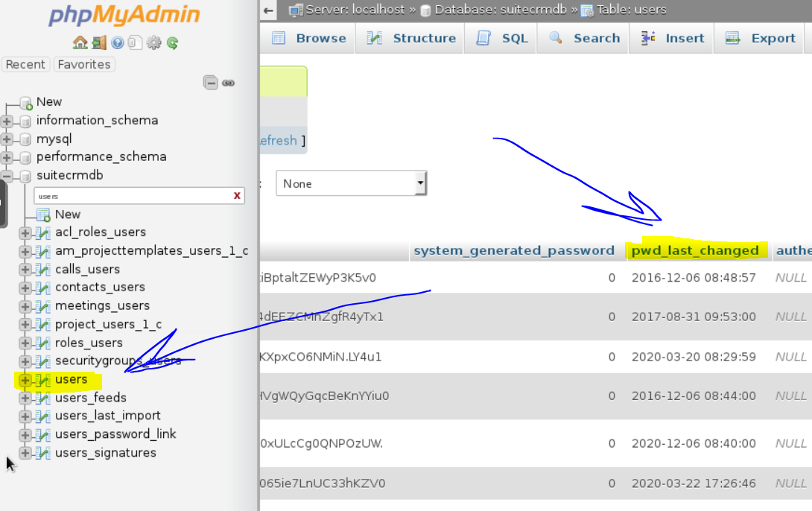Open the Favorites tables button
Image resolution: width=812 pixels, height=511 pixels.
84,64
